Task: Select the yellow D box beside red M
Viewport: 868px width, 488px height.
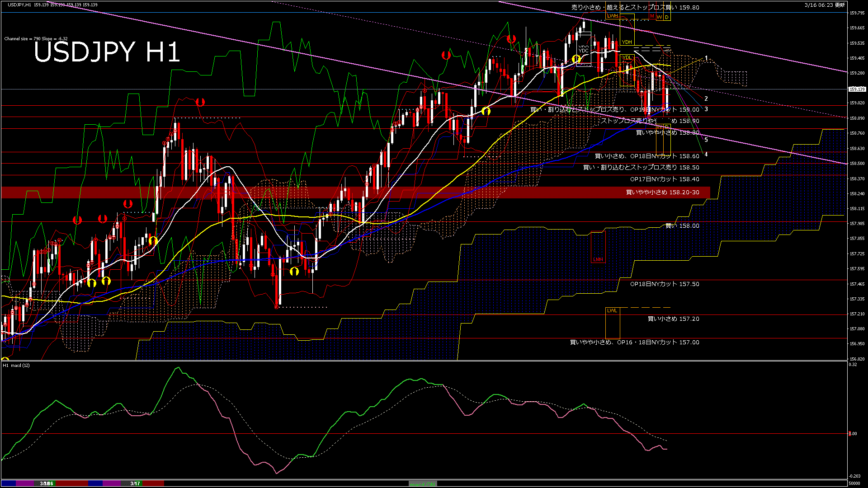Action: 667,17
